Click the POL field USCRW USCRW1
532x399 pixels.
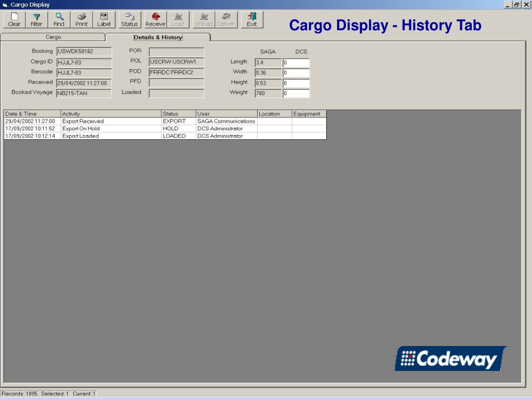pos(177,62)
